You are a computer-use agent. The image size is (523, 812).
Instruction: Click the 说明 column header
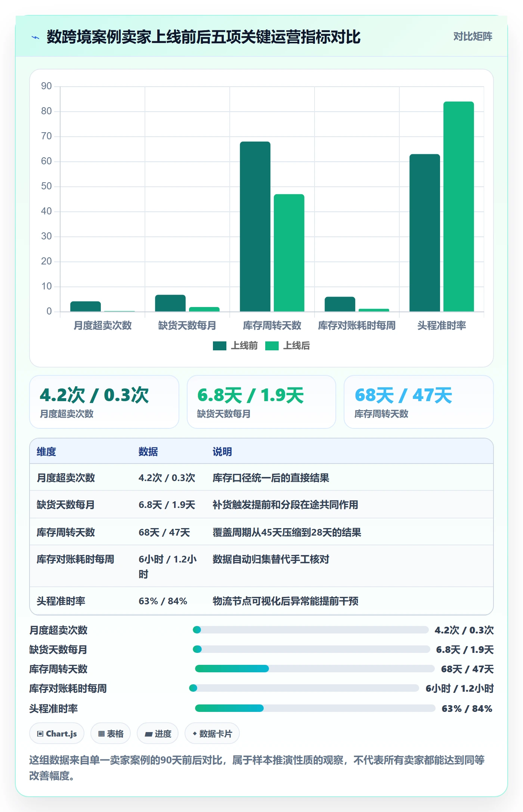pyautogui.click(x=222, y=452)
